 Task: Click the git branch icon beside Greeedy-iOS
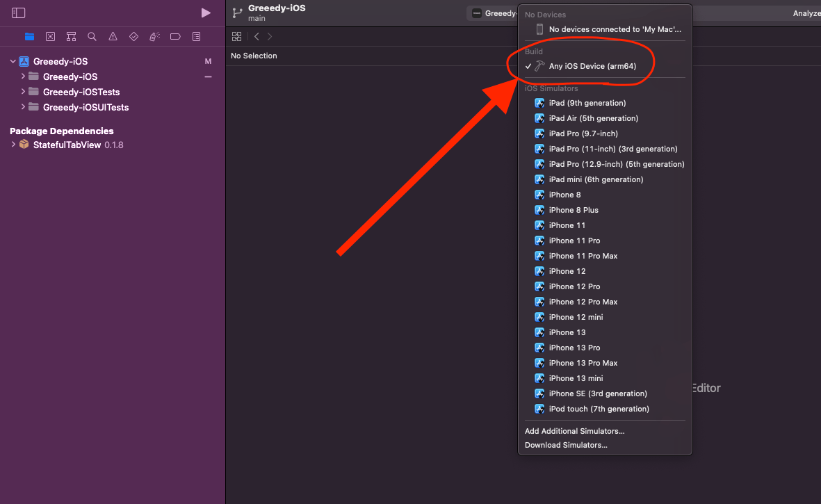(237, 13)
